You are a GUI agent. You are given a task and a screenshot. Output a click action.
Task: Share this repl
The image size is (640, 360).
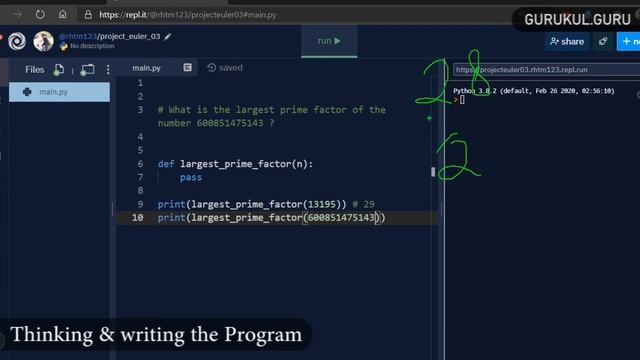click(567, 42)
